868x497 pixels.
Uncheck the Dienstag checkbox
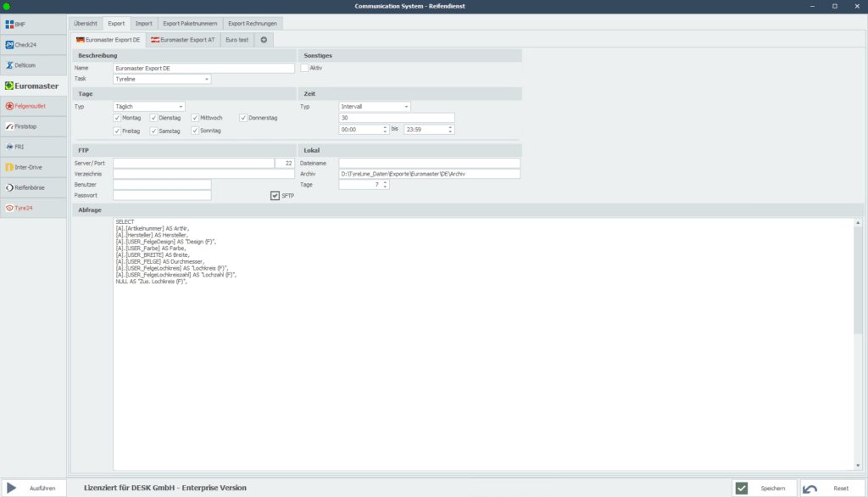tap(154, 118)
